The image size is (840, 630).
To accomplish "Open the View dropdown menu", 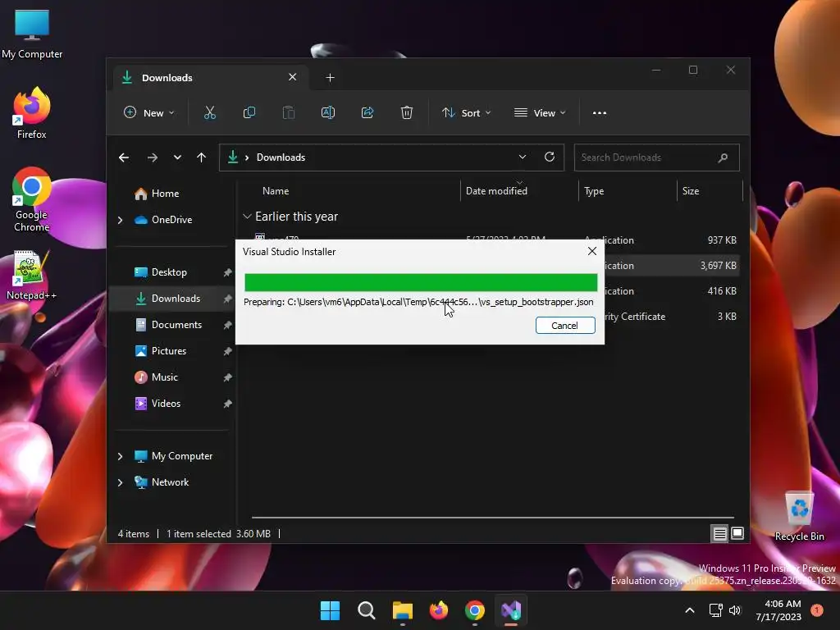I will point(540,112).
